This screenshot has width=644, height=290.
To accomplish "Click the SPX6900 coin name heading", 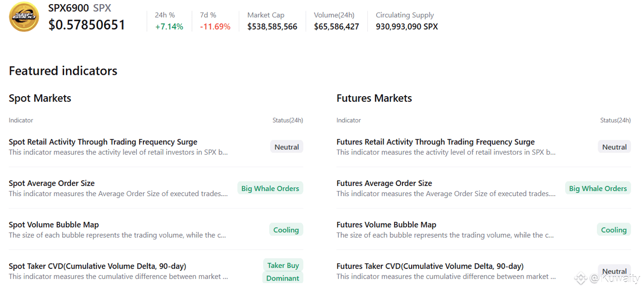I will point(69,8).
